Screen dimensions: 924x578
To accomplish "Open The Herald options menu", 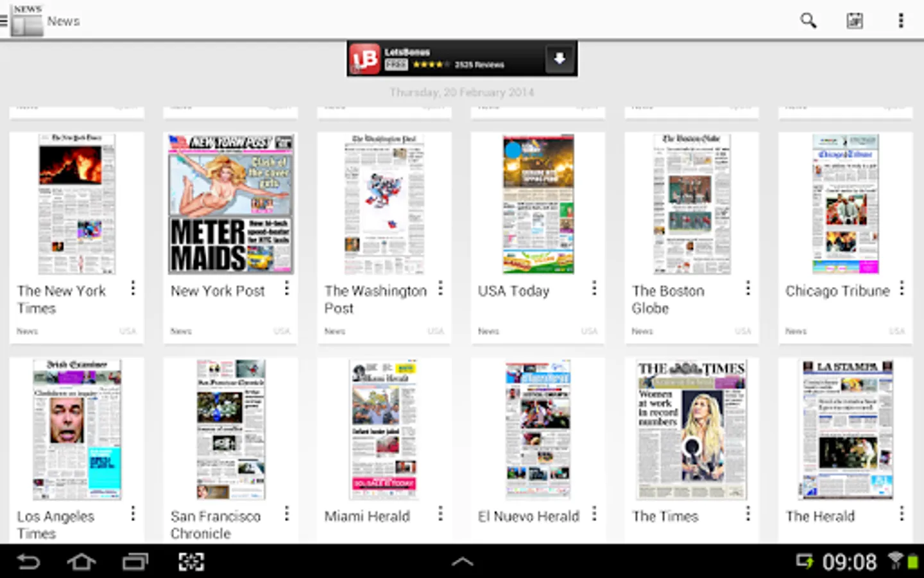I will (x=902, y=514).
